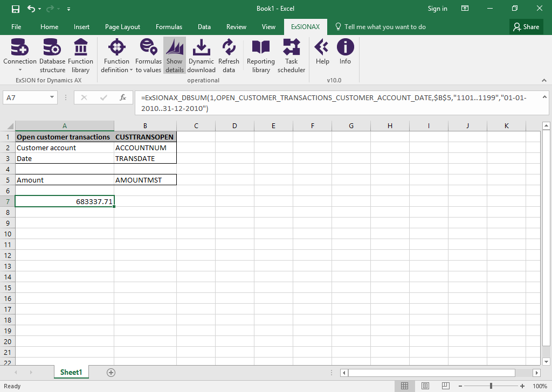Undo the last action
The height and width of the screenshot is (392, 552).
click(x=31, y=9)
